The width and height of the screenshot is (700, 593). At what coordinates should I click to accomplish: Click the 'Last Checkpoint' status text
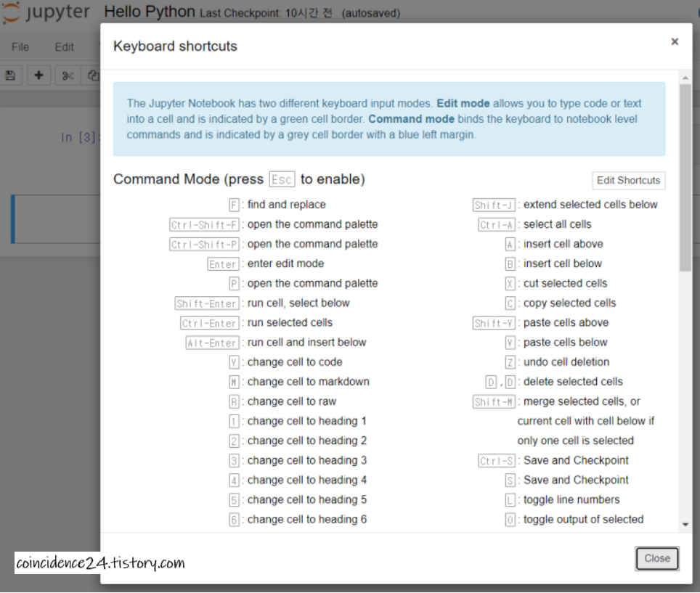[x=266, y=13]
